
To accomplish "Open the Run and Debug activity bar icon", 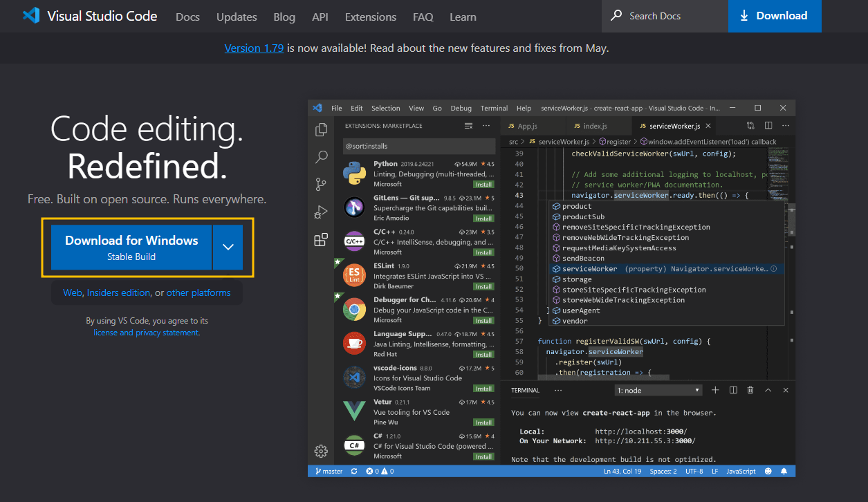I will [x=321, y=212].
